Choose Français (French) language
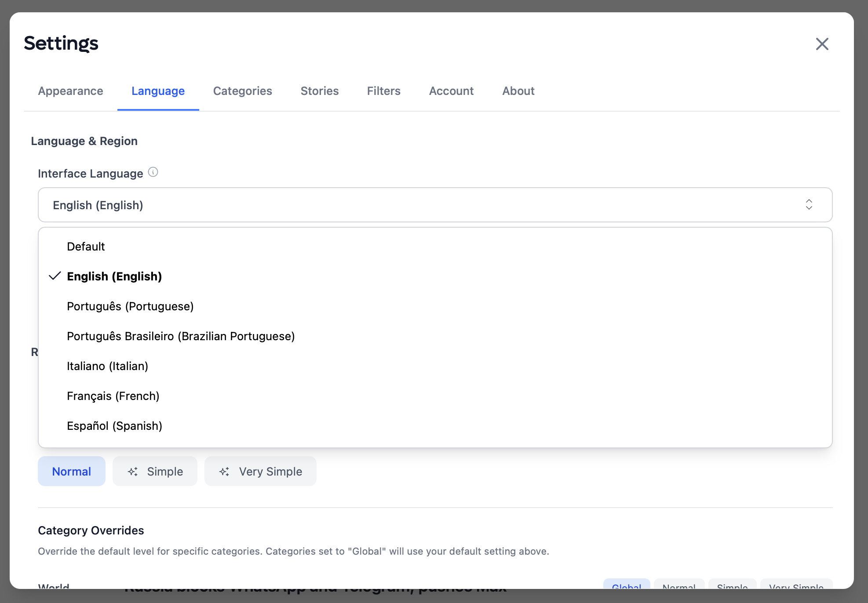The width and height of the screenshot is (868, 603). coord(113,396)
